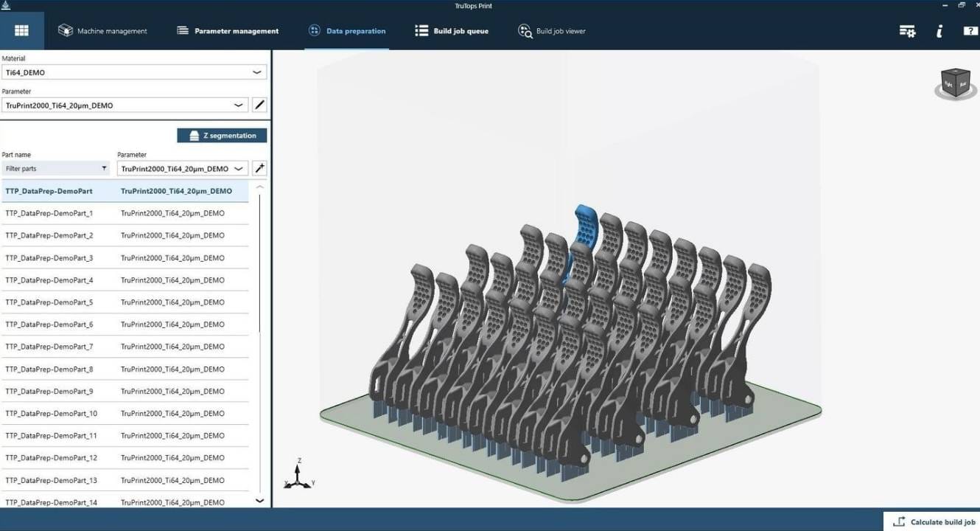Click the parameter value for DemoPart_9
The image size is (980, 531).
(x=172, y=392)
